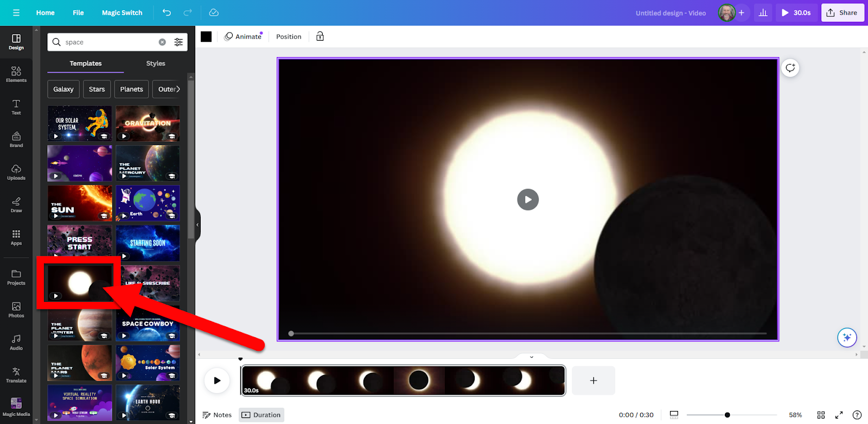Select THE SUN template thumbnail
Screen dimensions: 868x424
pyautogui.click(x=80, y=203)
